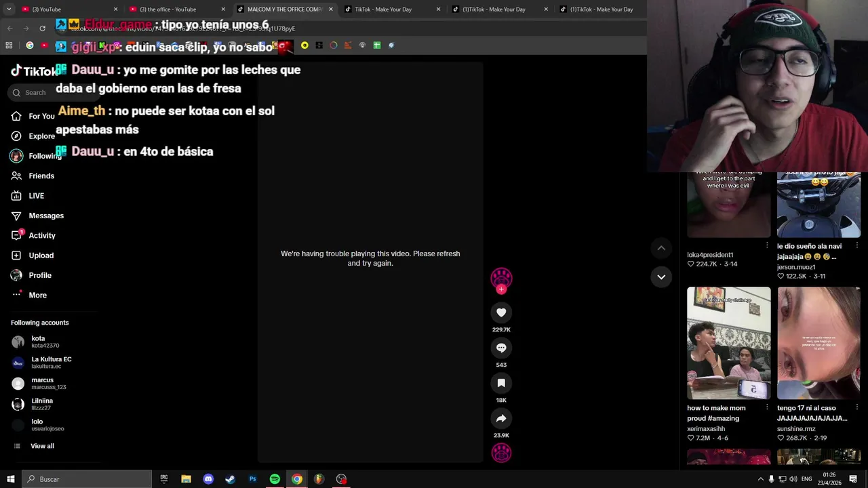Click the xerimaxasihh username
868x488 pixels.
(706, 429)
